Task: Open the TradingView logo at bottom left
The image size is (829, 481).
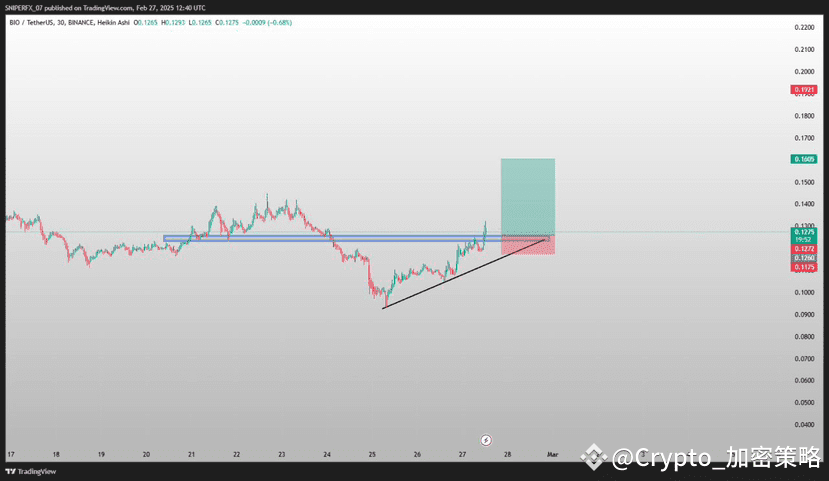Action: click(31, 471)
